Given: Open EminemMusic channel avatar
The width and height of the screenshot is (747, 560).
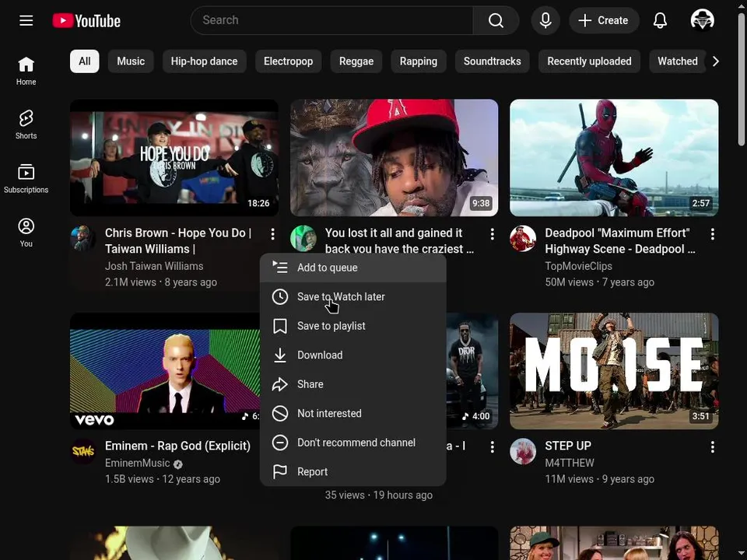Looking at the screenshot, I should (83, 451).
